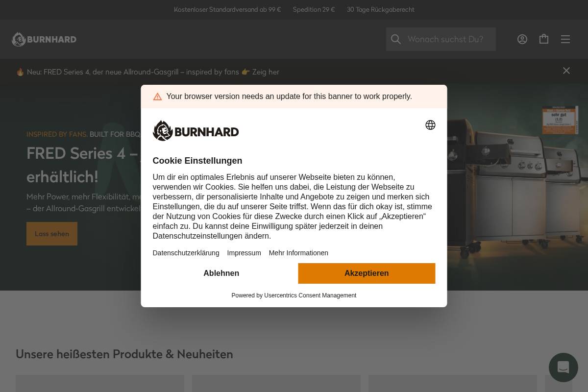Follow the 'Zeig her' announcement link
This screenshot has height=392, width=588.
[266, 72]
